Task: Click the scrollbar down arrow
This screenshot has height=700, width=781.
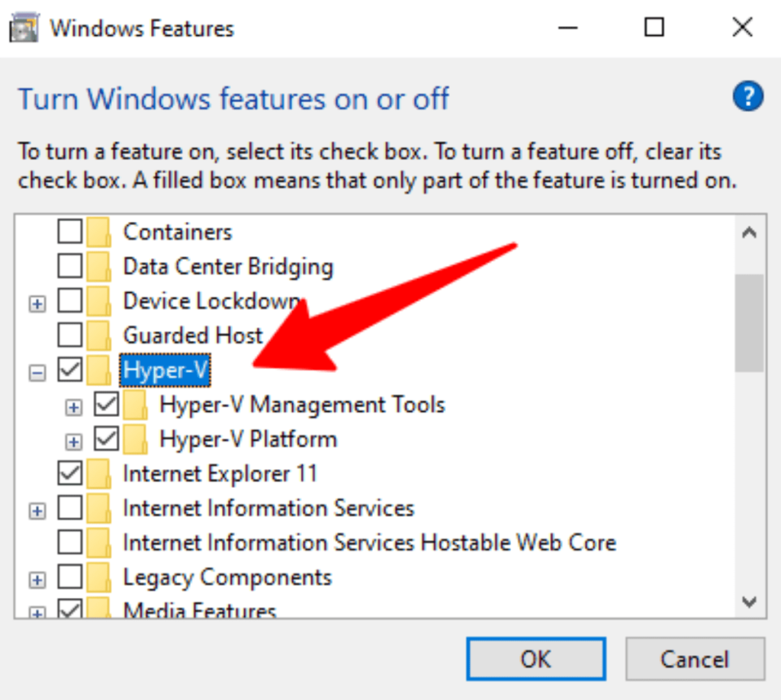Action: pos(748,600)
